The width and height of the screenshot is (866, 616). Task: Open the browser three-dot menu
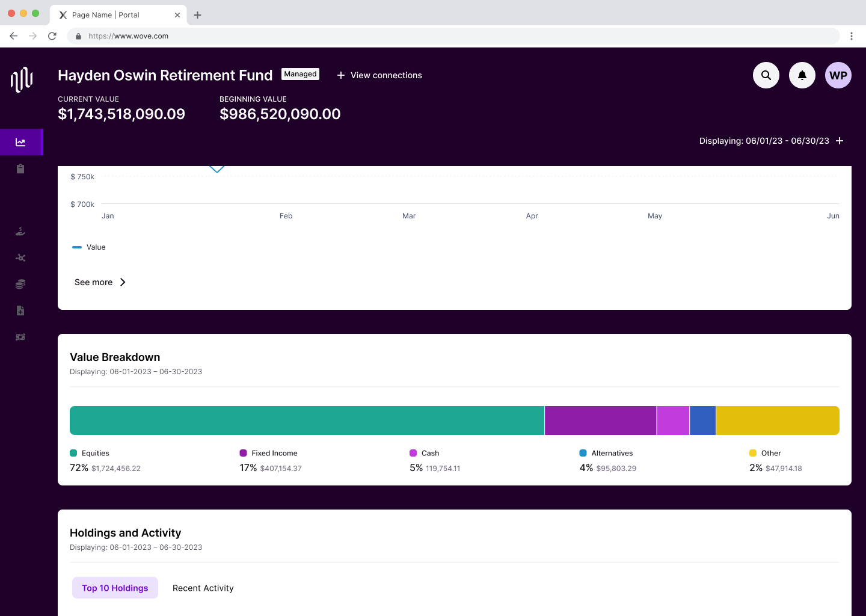852,36
